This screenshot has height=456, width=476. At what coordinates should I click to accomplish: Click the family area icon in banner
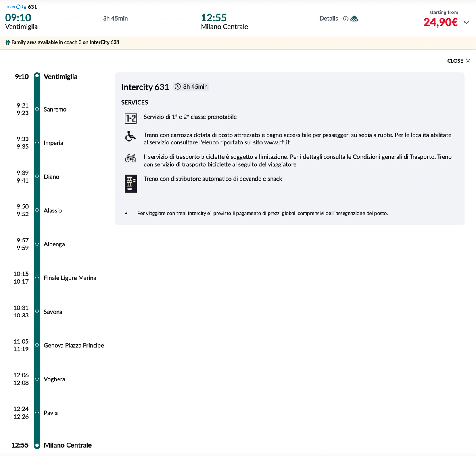pos(8,42)
